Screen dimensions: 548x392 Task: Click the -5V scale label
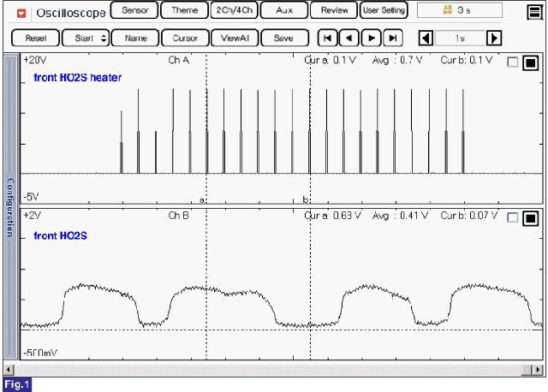tap(31, 197)
